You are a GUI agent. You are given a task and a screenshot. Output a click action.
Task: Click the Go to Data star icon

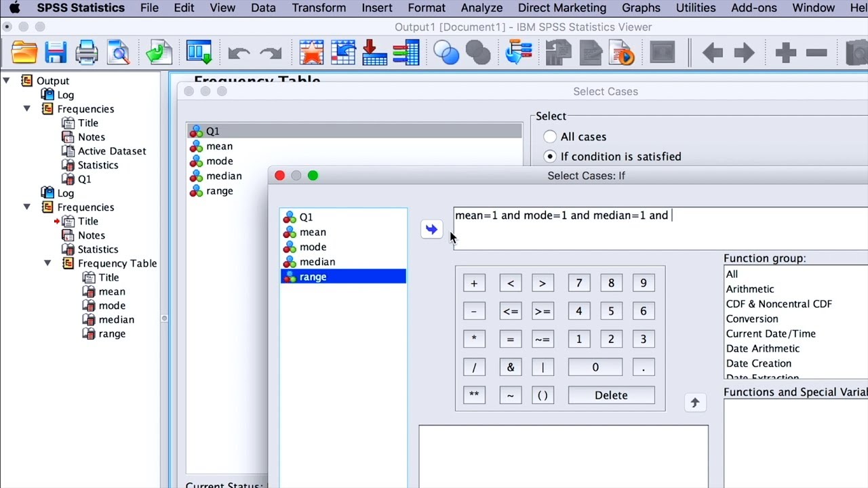pos(311,53)
